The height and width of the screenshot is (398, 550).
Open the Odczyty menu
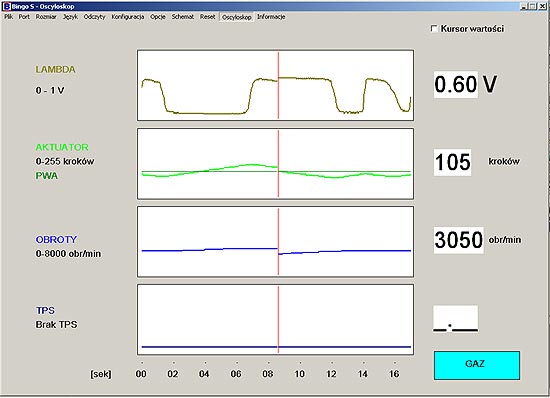(x=94, y=17)
